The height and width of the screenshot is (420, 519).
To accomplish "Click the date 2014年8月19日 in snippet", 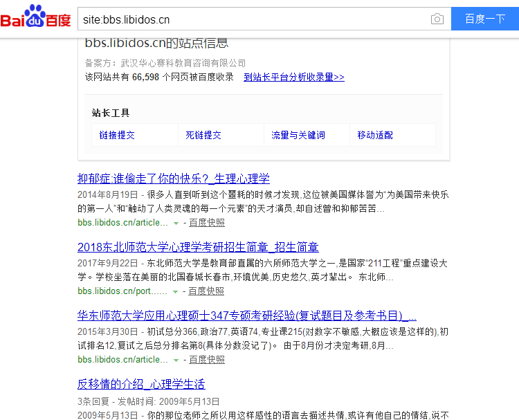I will pos(107,194).
